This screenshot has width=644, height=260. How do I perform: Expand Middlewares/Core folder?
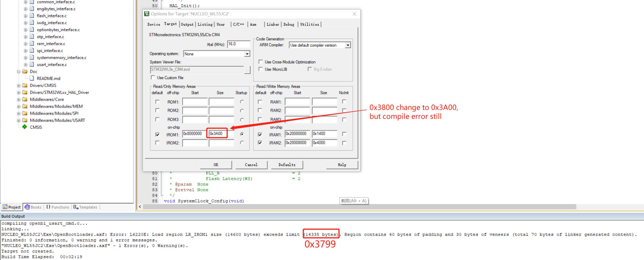(19, 100)
